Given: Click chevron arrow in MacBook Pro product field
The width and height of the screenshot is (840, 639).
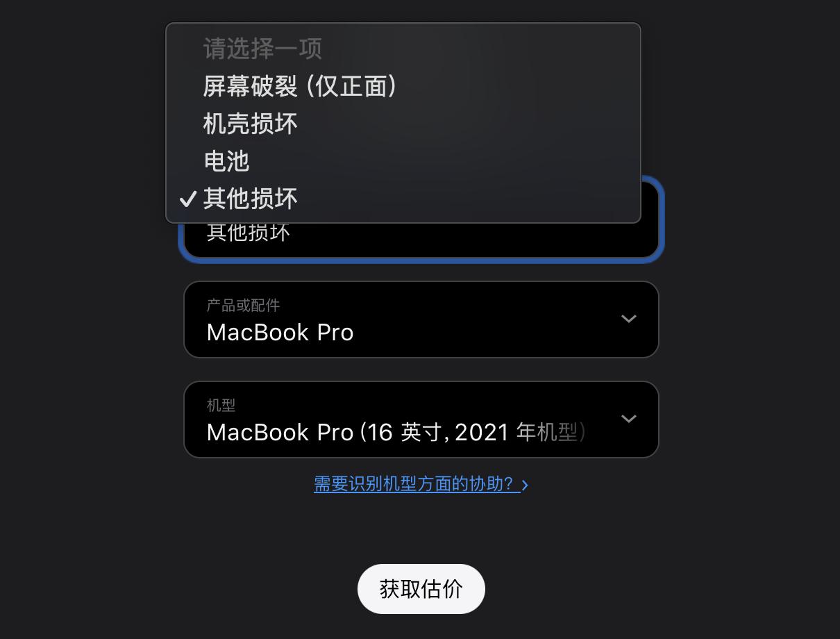Looking at the screenshot, I should [x=628, y=319].
